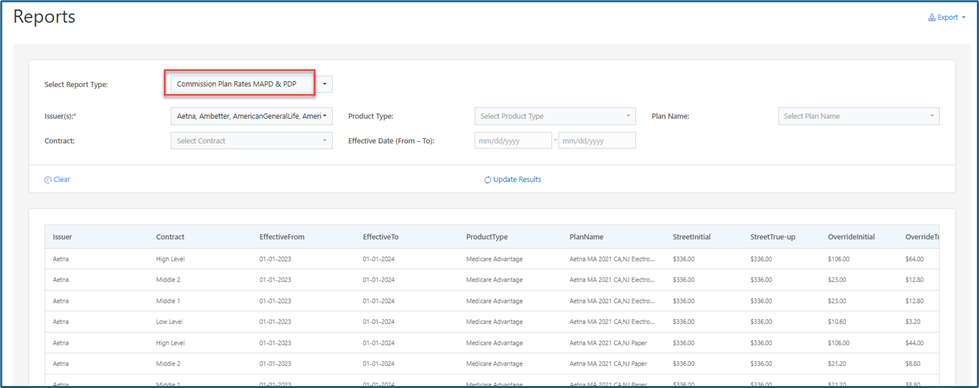Click the PlanName column header
The width and height of the screenshot is (979, 388).
pyautogui.click(x=586, y=237)
